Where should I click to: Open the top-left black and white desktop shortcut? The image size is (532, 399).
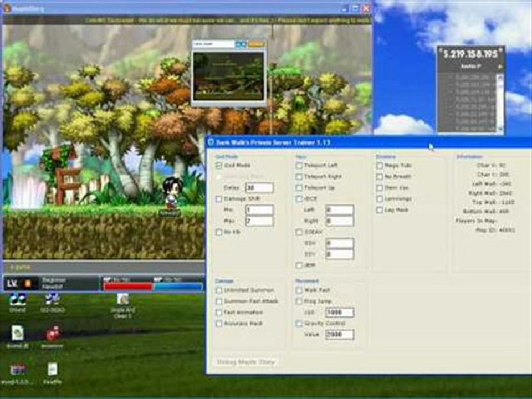pos(18,299)
